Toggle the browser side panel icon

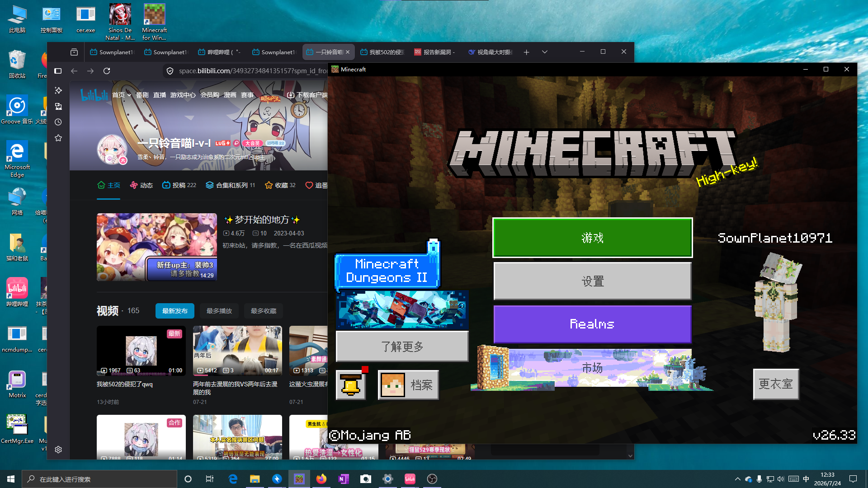tap(58, 71)
